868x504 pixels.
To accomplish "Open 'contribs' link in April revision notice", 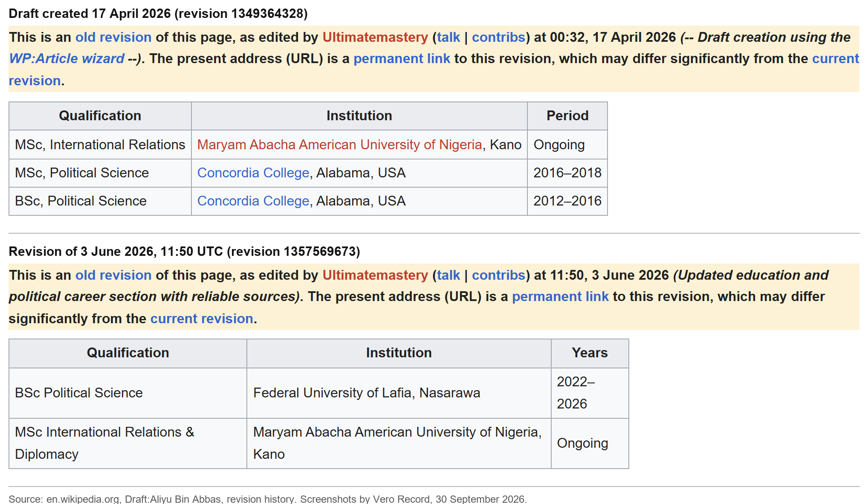I will point(498,38).
